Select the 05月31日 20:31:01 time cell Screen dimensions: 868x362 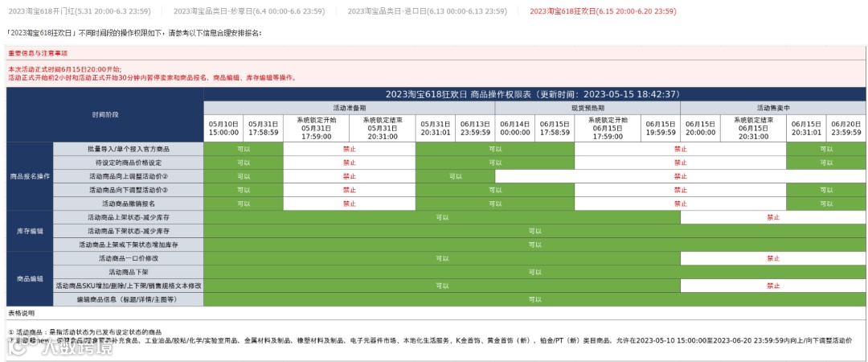pyautogui.click(x=435, y=128)
